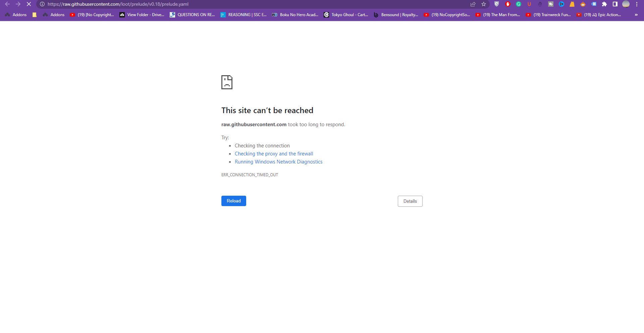View site information using the info icon
Viewport: 644px width, 333px height.
click(x=42, y=4)
